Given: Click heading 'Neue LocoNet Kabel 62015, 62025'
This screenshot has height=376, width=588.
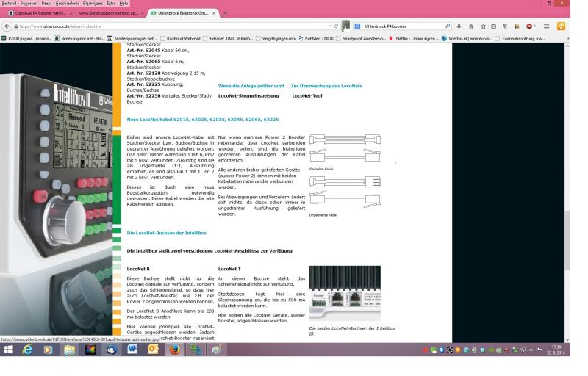Looking at the screenshot, I should pyautogui.click(x=203, y=120).
